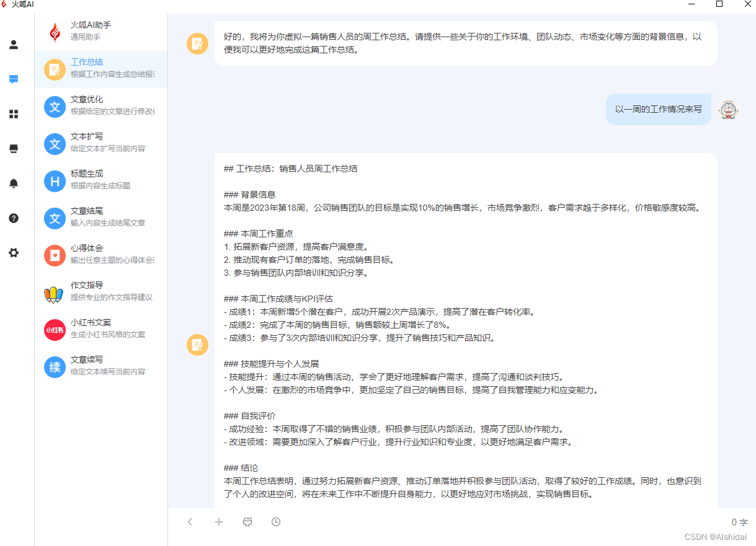Choose 文章优化 from assistant list
The image size is (756, 546).
101,107
